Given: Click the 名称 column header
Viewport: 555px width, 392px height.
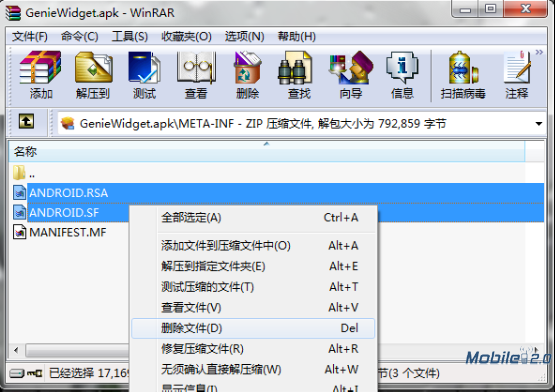Looking at the screenshot, I should coord(267,152).
